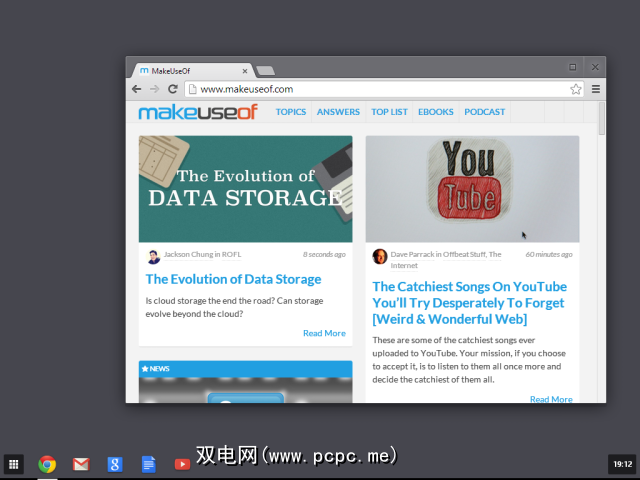Click the page vertical scrollbar thumb
Screen dimensions: 640x480
coord(602,118)
